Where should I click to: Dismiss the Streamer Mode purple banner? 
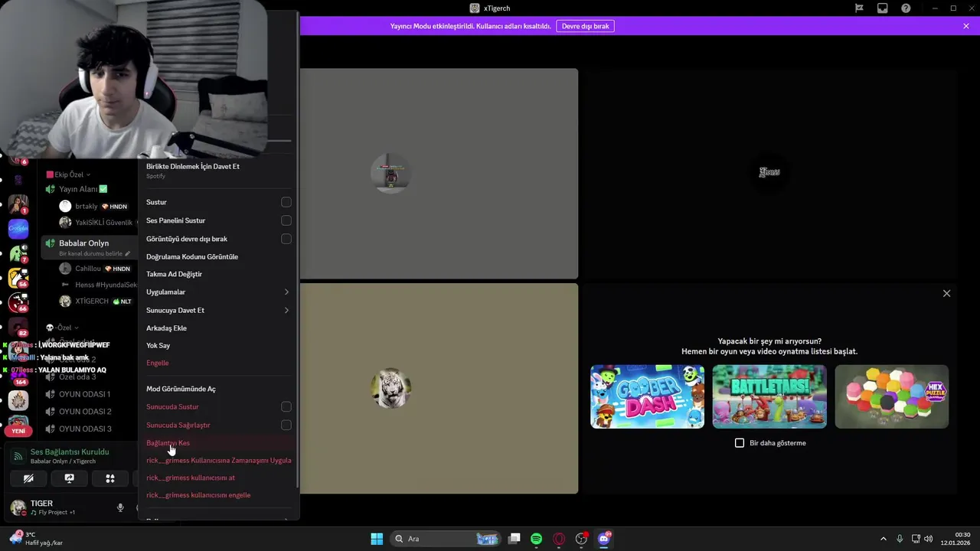point(966,26)
